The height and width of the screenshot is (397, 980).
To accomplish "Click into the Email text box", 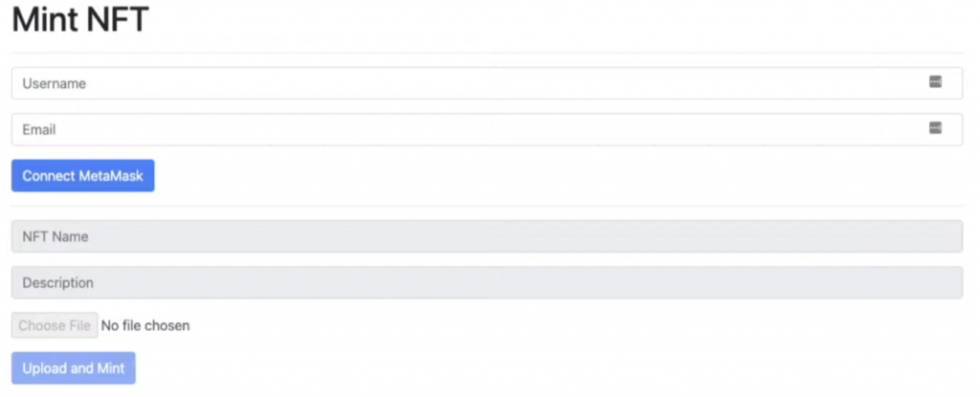I will [x=487, y=129].
